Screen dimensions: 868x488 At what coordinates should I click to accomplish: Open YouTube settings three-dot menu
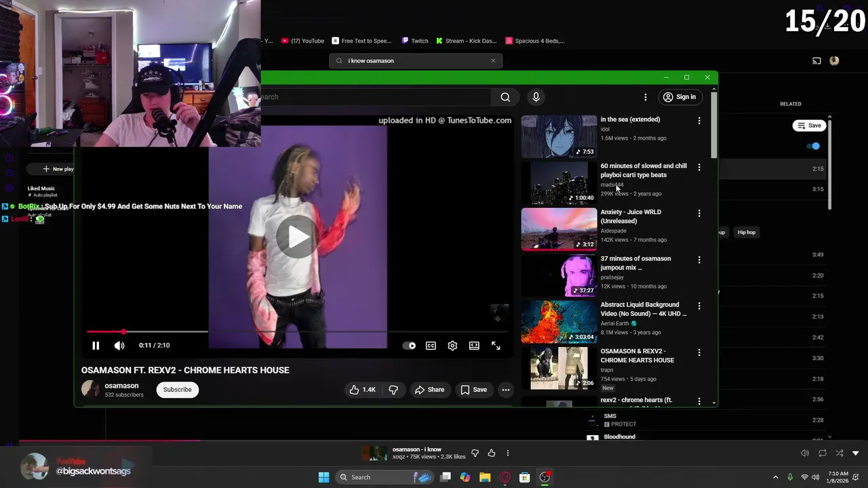point(646,97)
